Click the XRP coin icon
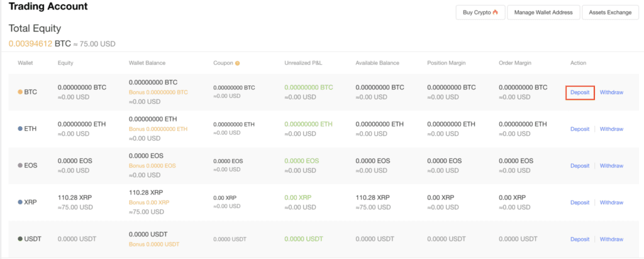The width and height of the screenshot is (644, 259). 21,202
